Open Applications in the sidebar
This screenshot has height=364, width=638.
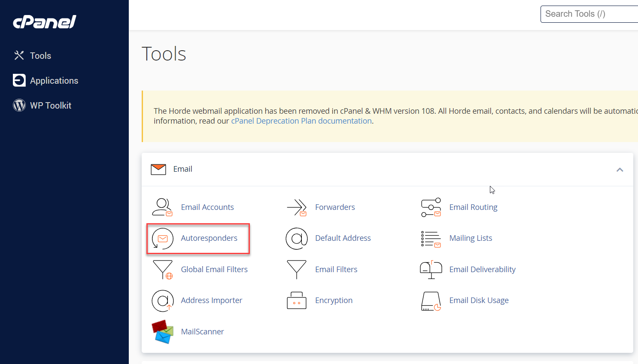click(54, 81)
